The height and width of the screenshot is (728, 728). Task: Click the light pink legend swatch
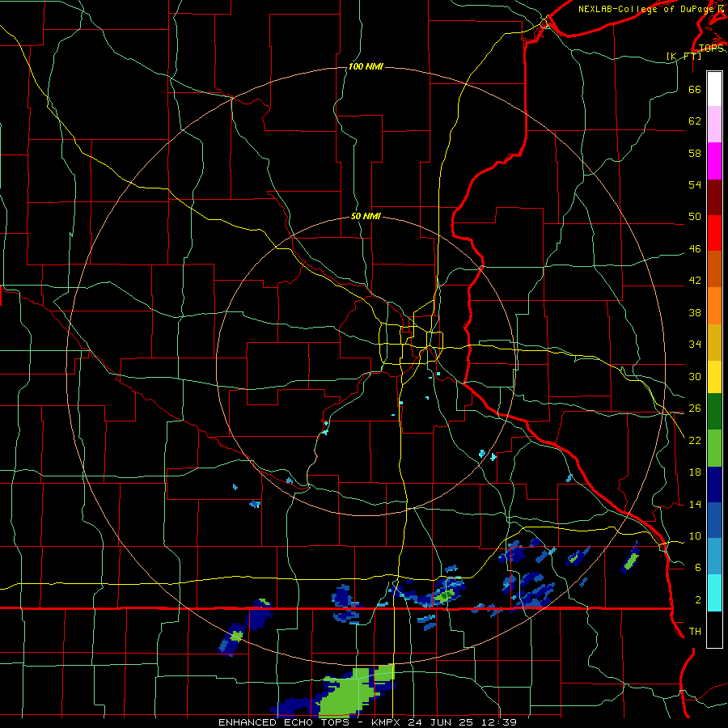[x=714, y=125]
